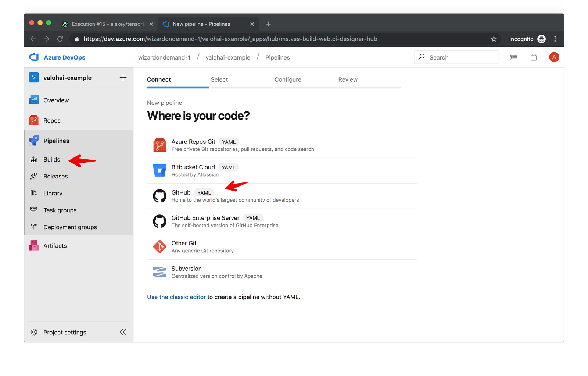Open the user account avatar A
The image size is (588, 376).
pyautogui.click(x=554, y=57)
